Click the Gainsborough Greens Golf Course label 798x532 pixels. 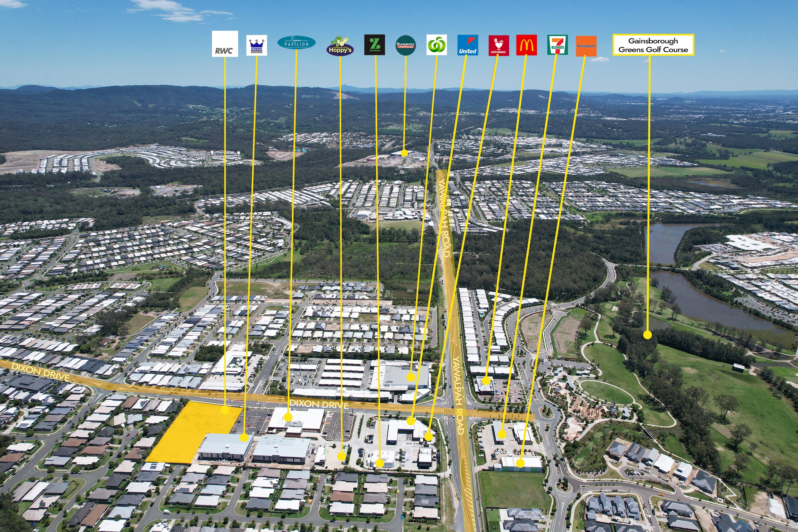click(653, 45)
